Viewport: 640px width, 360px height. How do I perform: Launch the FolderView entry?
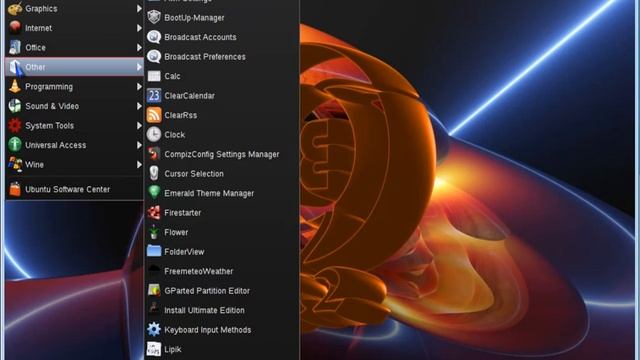[x=222, y=252]
